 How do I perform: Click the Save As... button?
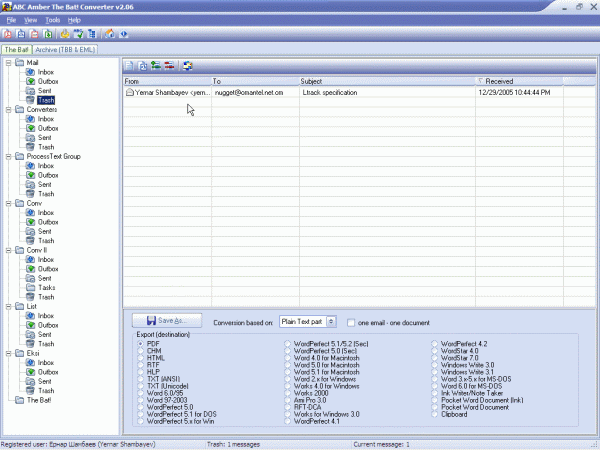point(167,321)
